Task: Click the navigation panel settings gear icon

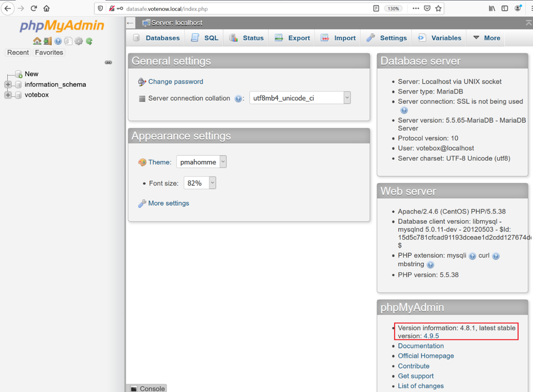Action: click(79, 41)
